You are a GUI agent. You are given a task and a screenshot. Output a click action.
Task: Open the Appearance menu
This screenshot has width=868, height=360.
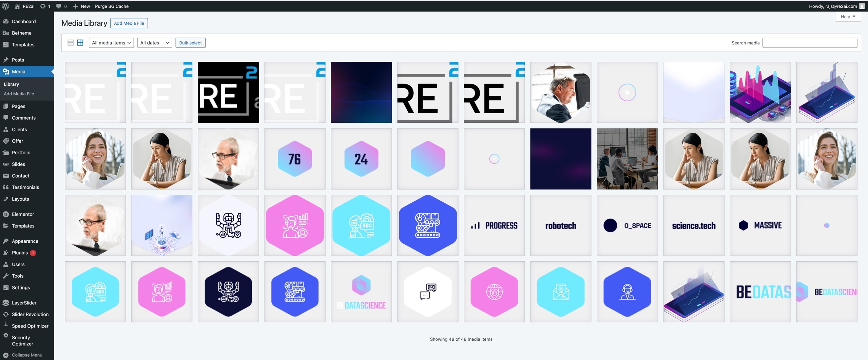[x=25, y=241]
